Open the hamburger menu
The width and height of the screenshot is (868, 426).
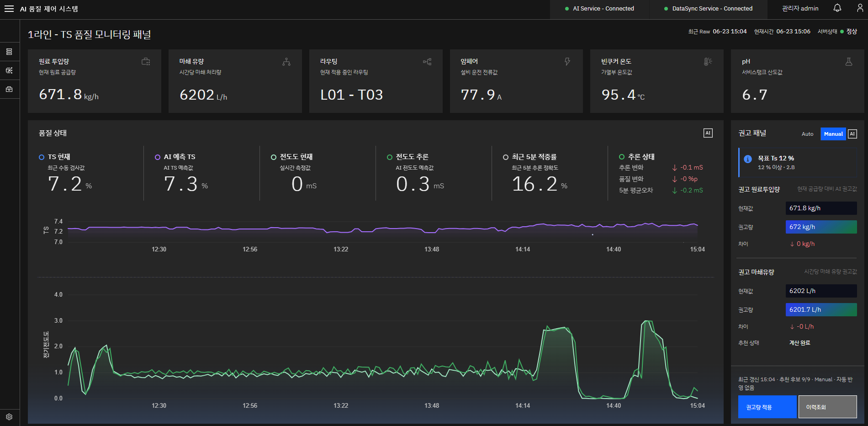(9, 9)
